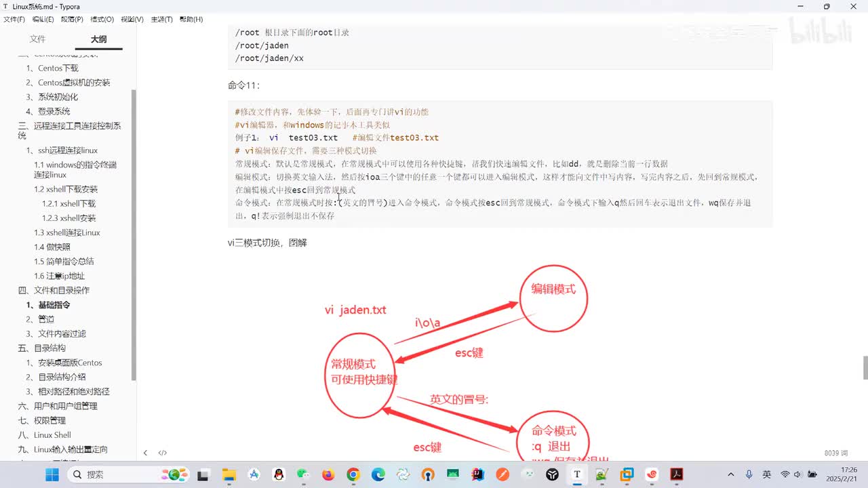Jump to 3、相对路径和绝对路径

68,391
